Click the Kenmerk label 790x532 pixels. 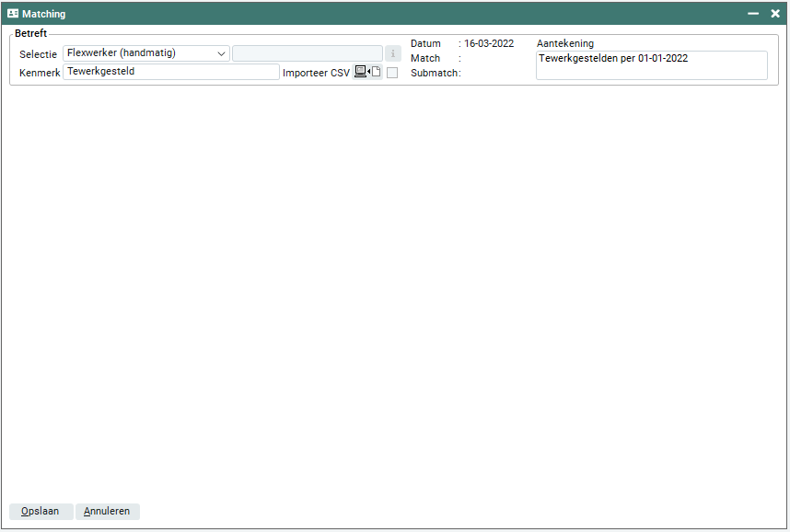click(39, 73)
